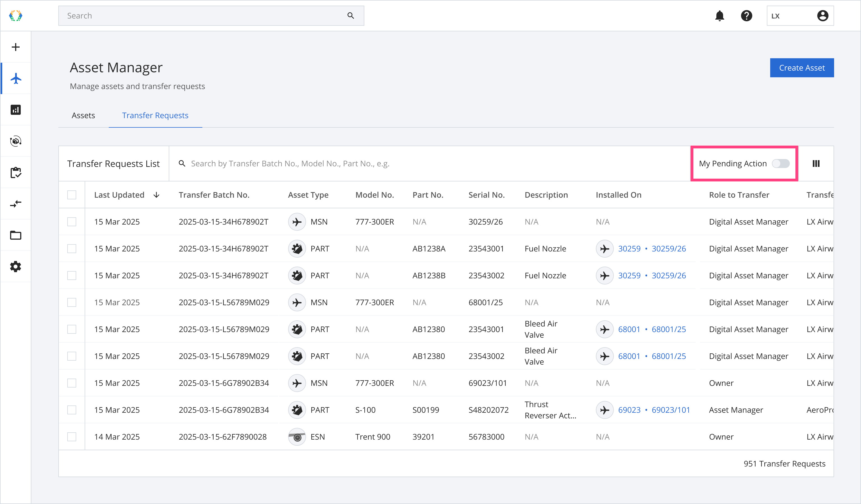Image resolution: width=861 pixels, height=504 pixels.
Task: Click the PART icon for AB1238B row
Action: 297,275
